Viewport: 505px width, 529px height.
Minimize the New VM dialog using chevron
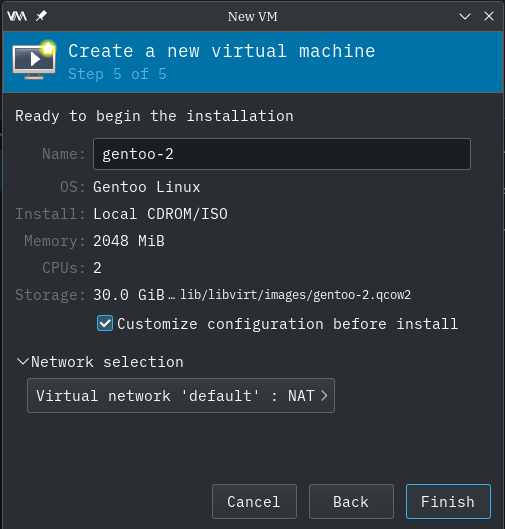pyautogui.click(x=465, y=16)
